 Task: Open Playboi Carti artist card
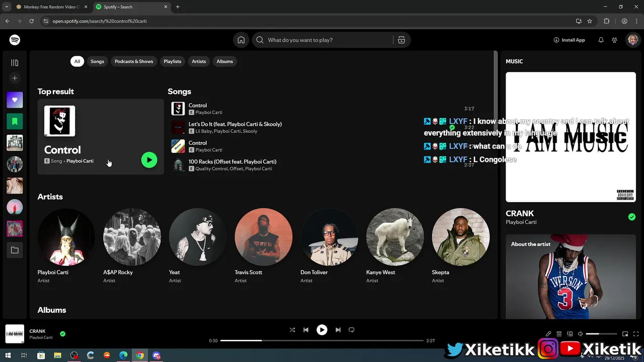(x=66, y=246)
